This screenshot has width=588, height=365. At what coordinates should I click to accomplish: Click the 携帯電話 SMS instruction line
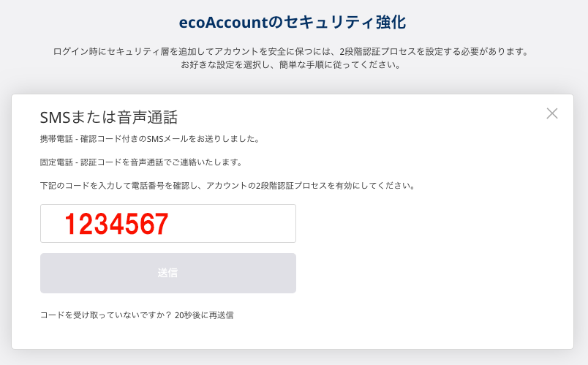pos(149,139)
